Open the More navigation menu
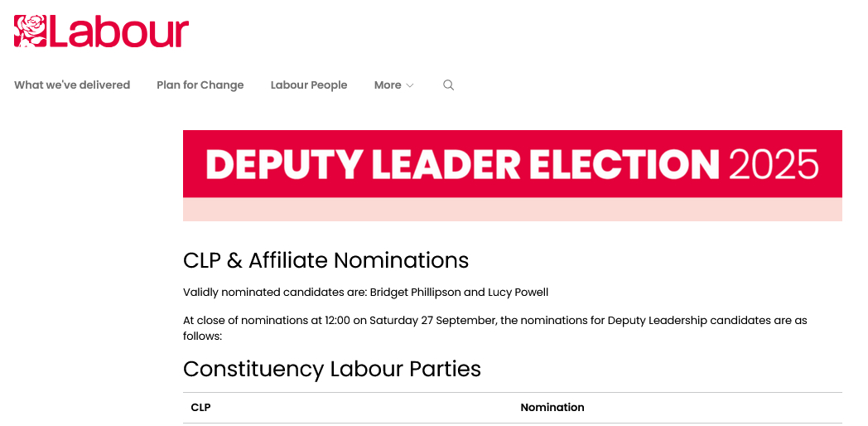This screenshot has height=426, width=868. coord(388,85)
